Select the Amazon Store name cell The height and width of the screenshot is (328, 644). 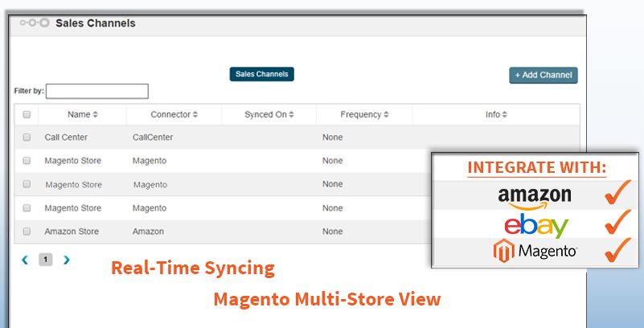72,232
